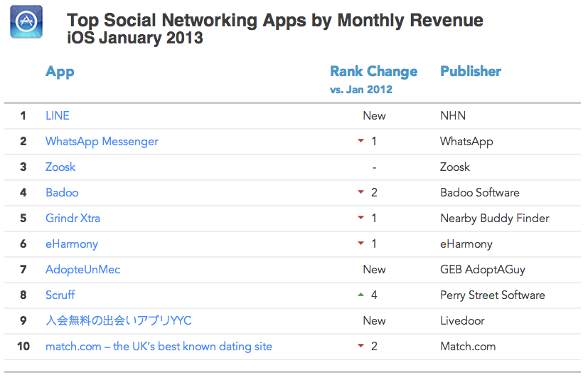Click the red down arrow in Grindr Xtra row
588x378 pixels.
click(x=360, y=219)
